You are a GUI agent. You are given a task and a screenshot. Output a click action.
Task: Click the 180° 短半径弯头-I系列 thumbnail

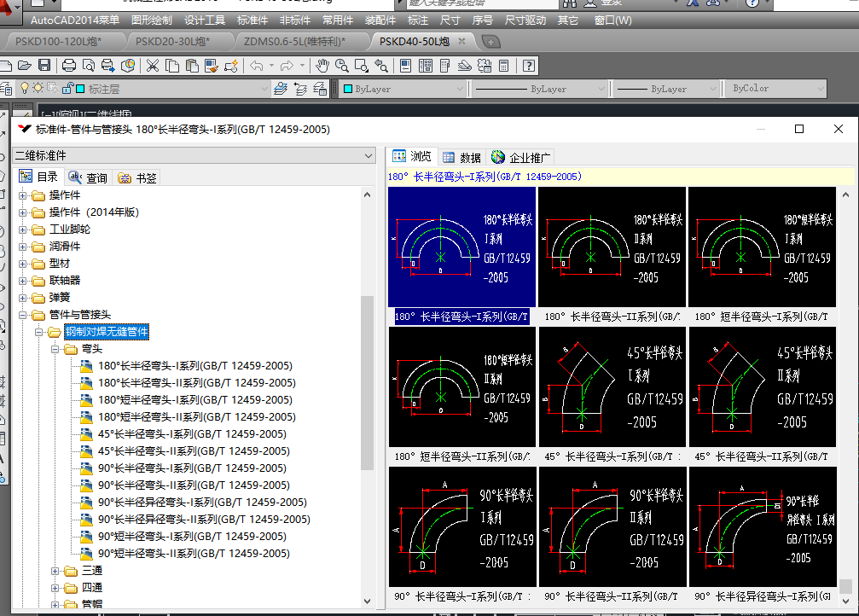pyautogui.click(x=762, y=247)
